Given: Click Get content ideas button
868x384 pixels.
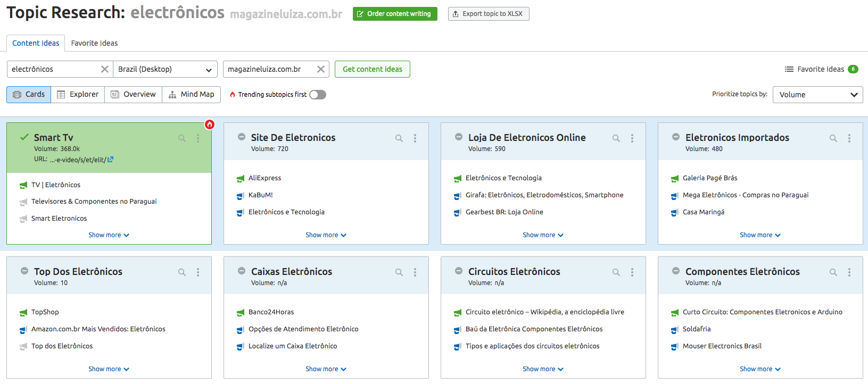Looking at the screenshot, I should click(x=373, y=69).
